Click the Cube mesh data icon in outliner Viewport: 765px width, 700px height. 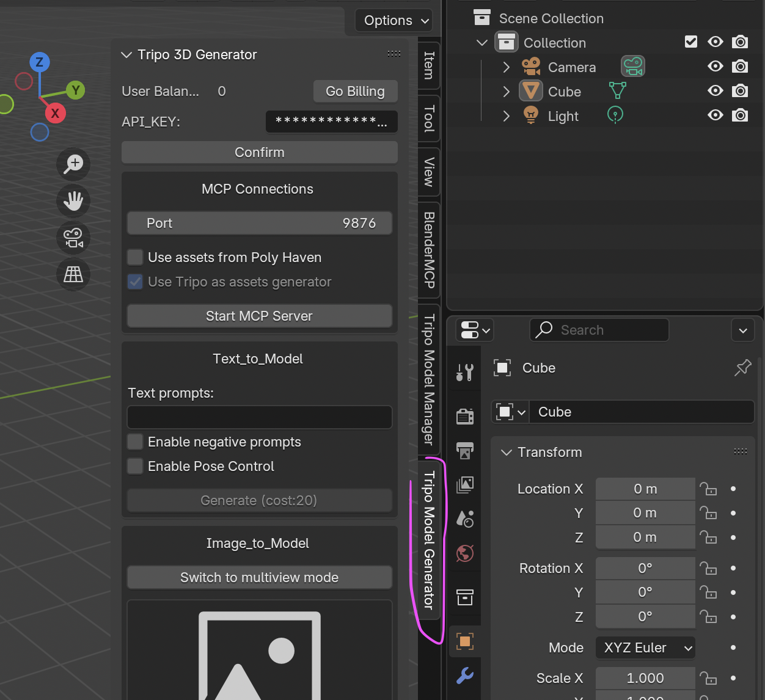pyautogui.click(x=618, y=91)
